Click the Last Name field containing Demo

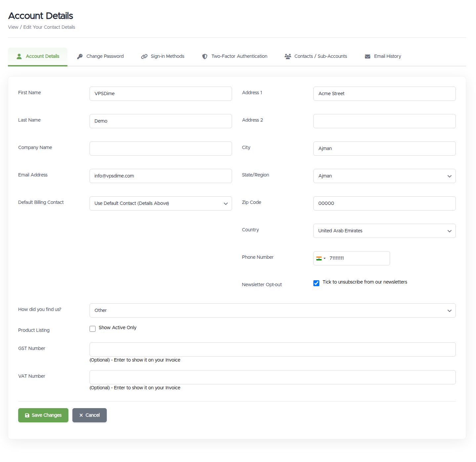(x=161, y=121)
